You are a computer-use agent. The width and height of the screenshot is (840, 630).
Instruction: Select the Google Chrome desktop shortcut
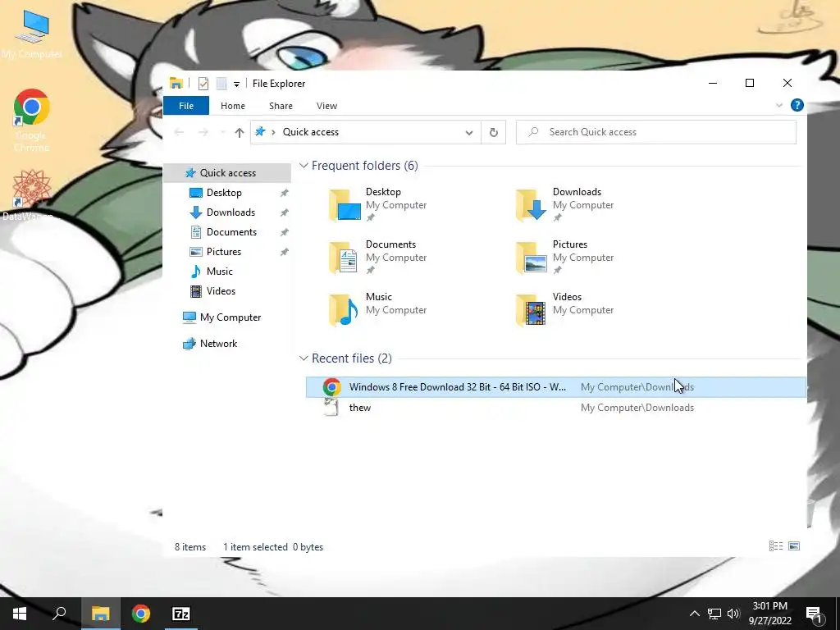32,121
